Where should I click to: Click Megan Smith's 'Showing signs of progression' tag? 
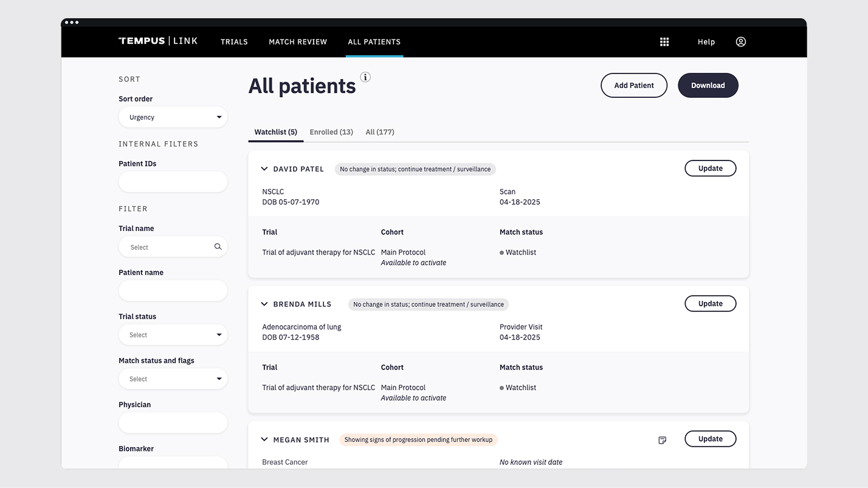(418, 439)
